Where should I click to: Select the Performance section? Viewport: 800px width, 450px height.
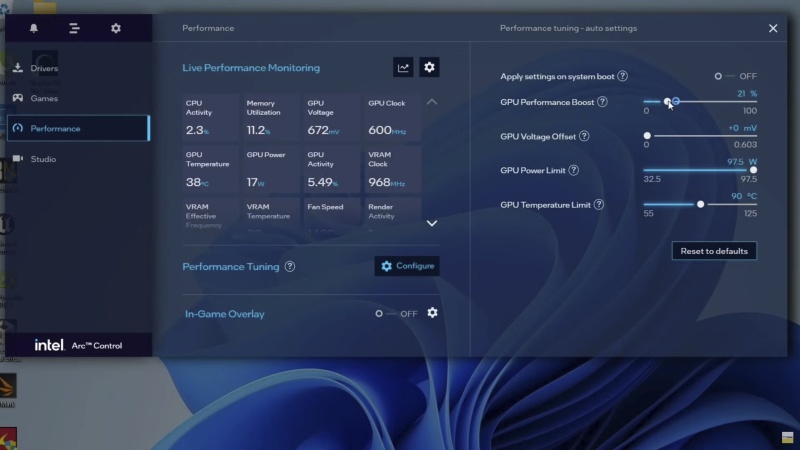[x=78, y=128]
